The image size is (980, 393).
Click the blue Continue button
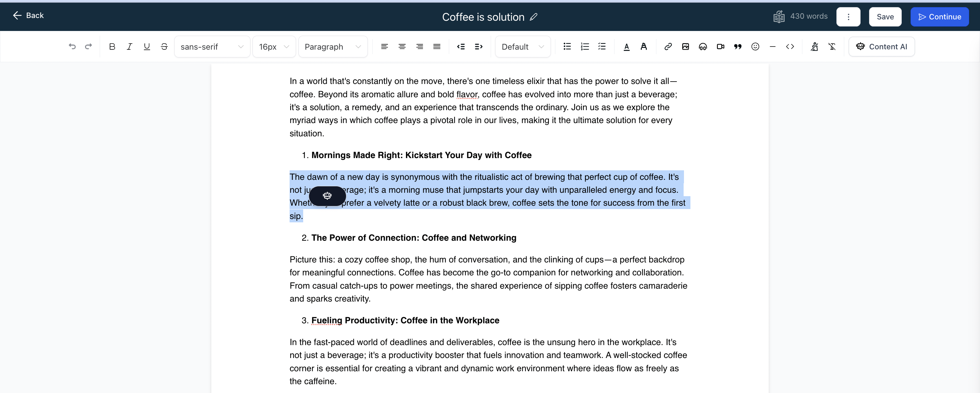(x=939, y=17)
